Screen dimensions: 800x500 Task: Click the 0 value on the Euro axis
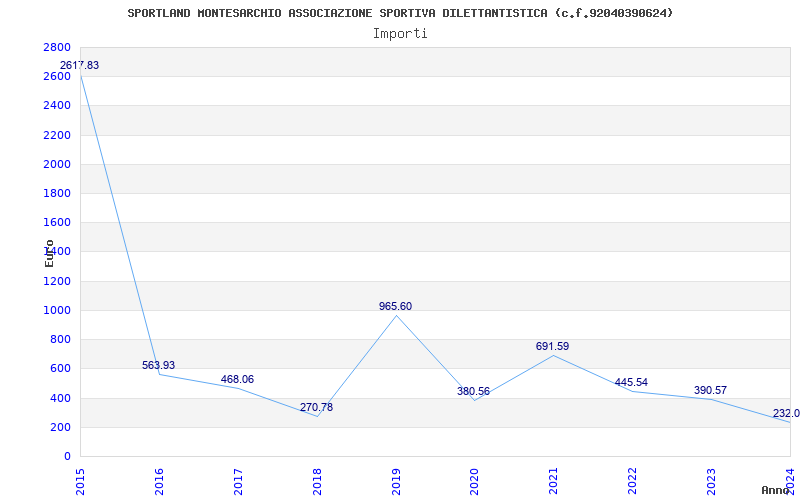tap(67, 456)
